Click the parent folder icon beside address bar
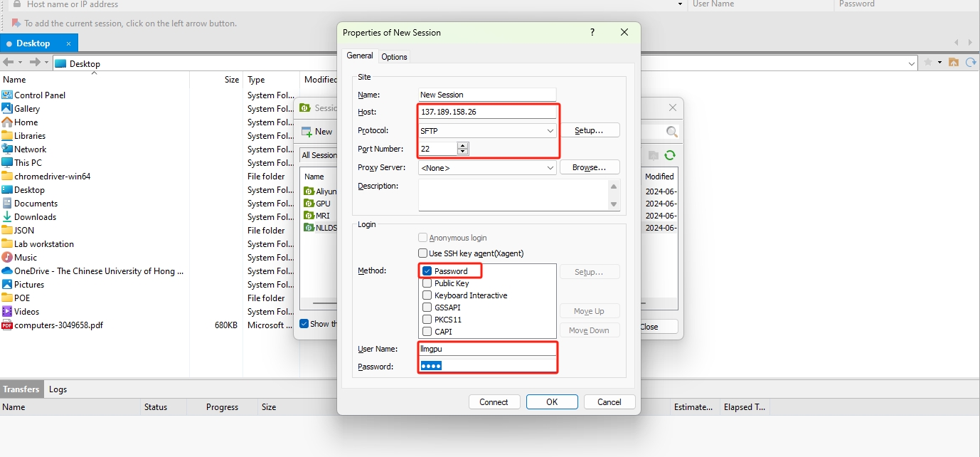Screen dimensions: 980x457 coord(954,63)
